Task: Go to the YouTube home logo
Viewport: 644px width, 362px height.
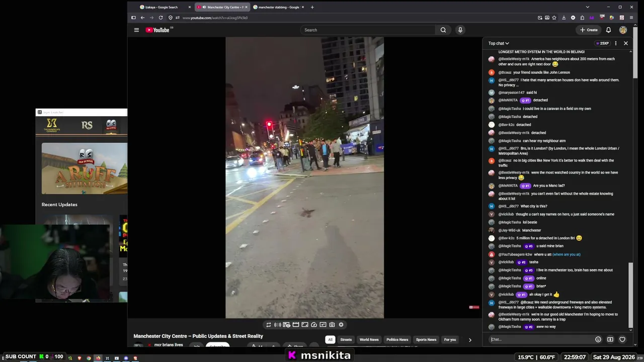Action: click(x=157, y=30)
